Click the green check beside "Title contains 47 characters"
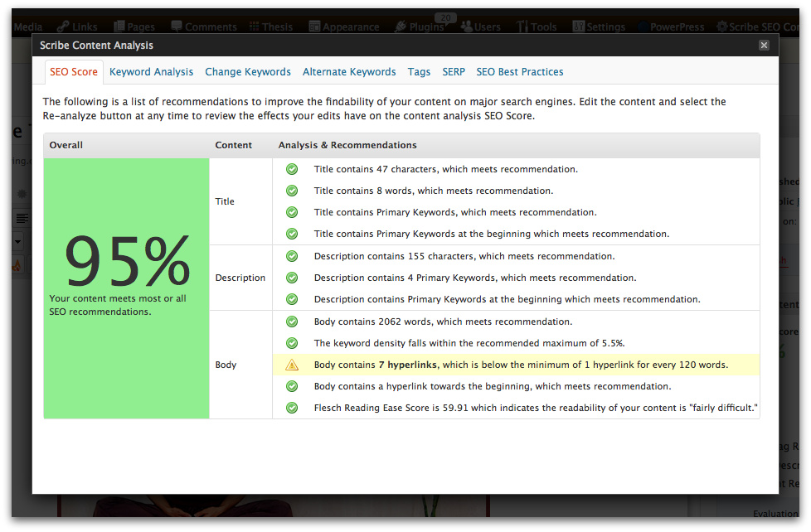This screenshot has width=811, height=532. 292,169
